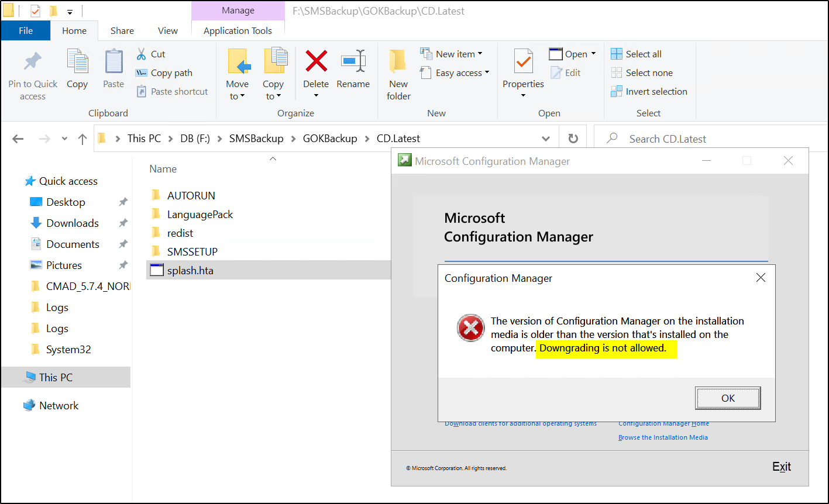Select Network in the navigation pane
The height and width of the screenshot is (504, 829).
(59, 405)
